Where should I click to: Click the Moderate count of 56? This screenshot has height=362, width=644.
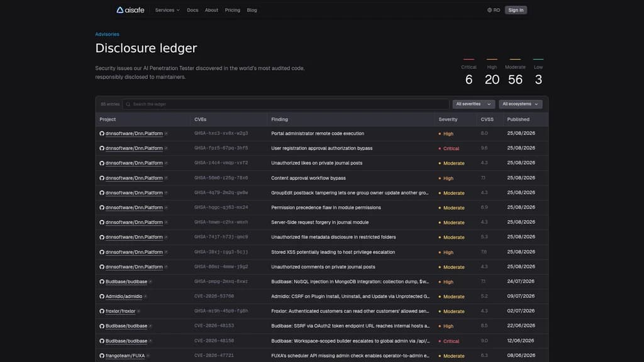coord(515,80)
